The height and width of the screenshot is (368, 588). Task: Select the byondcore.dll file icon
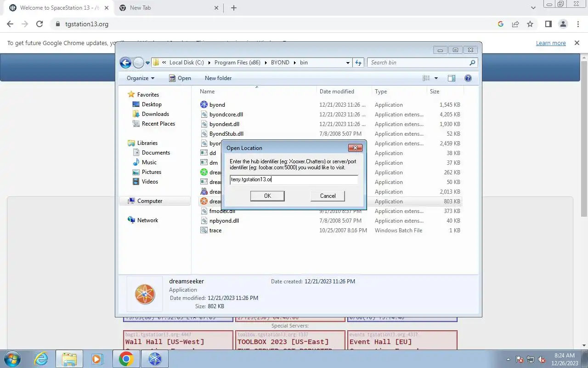pos(204,114)
